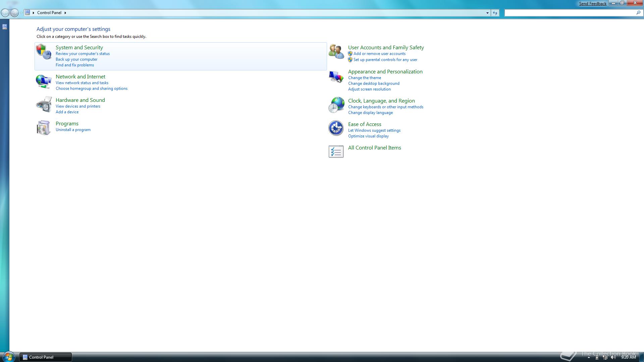Viewport: 644px width, 362px height.
Task: Open the Programs category
Action: pos(67,124)
